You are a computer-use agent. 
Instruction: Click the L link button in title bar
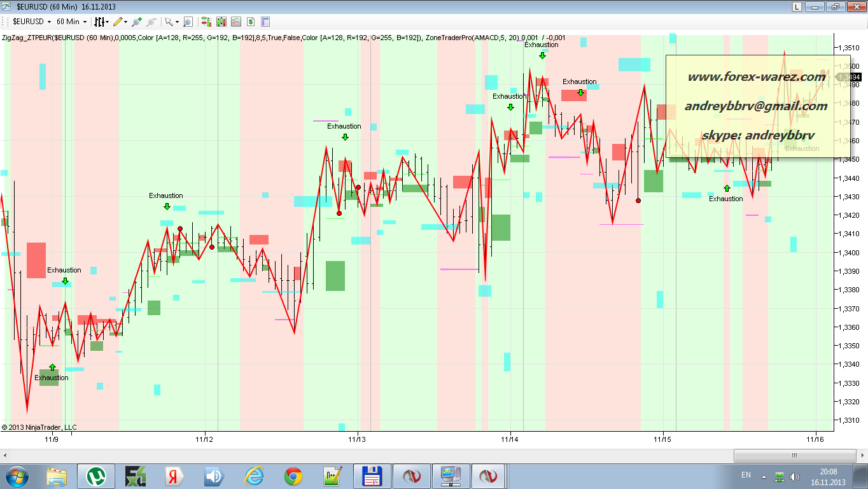(x=797, y=6)
